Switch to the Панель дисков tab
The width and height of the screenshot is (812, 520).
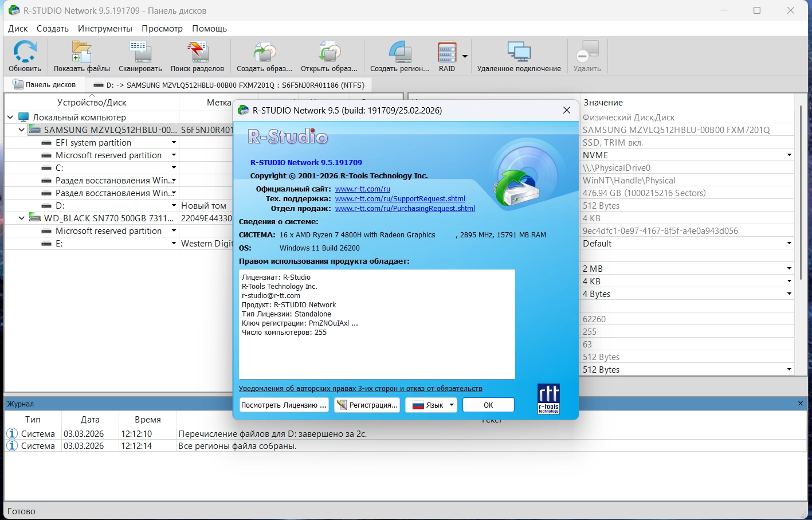coord(45,85)
